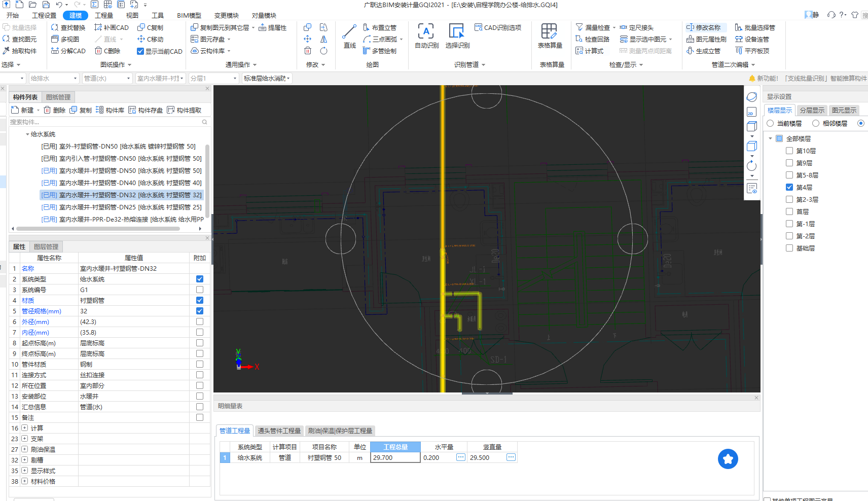Click ellipsis button beside 水平量 0.200
Viewport: 868px width, 501px height.
(460, 457)
